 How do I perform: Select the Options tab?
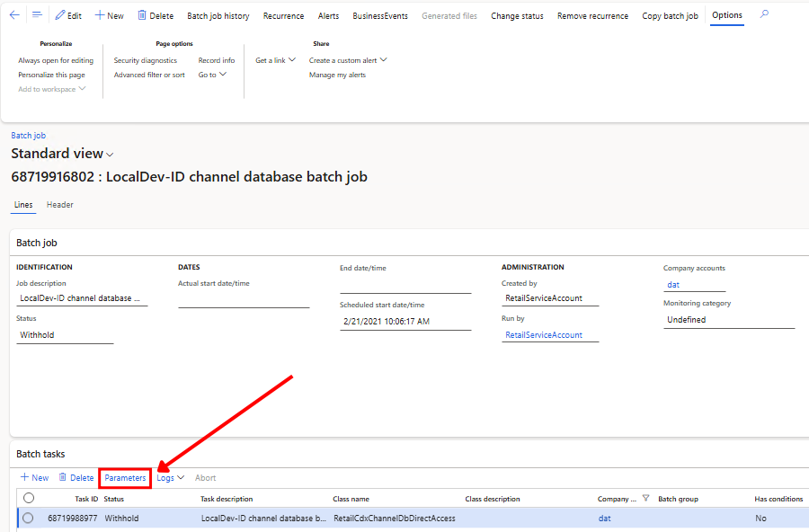coord(727,15)
